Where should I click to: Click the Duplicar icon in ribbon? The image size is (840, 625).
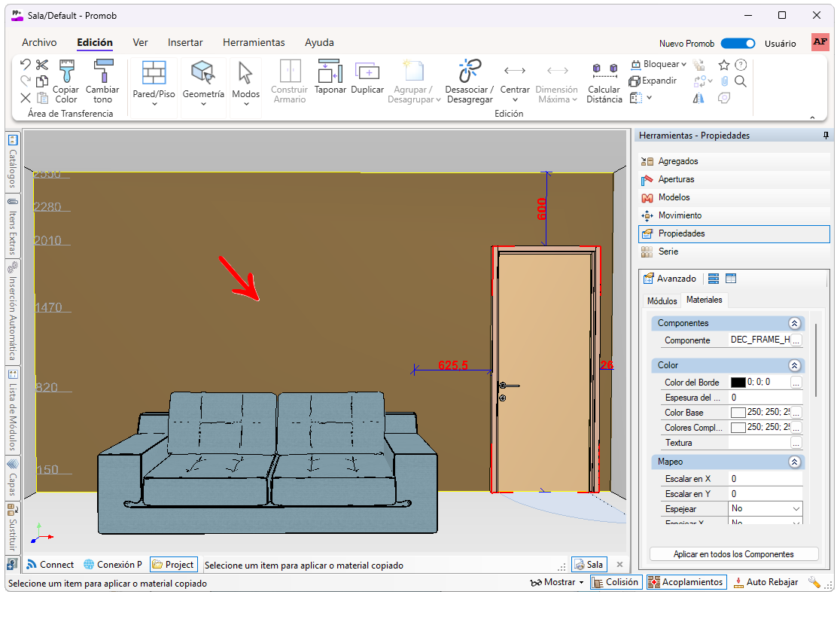click(367, 72)
